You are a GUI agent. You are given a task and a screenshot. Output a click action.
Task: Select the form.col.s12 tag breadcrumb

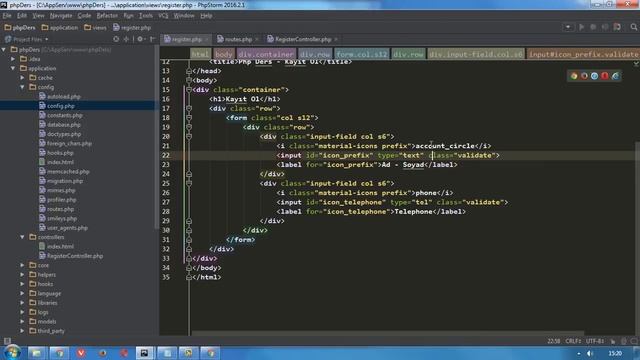pos(362,54)
